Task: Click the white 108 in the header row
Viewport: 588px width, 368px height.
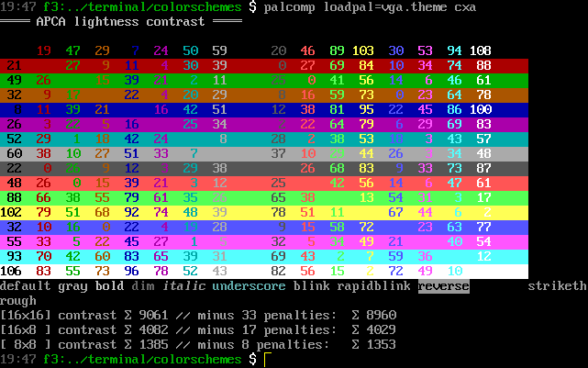Action: (480, 50)
